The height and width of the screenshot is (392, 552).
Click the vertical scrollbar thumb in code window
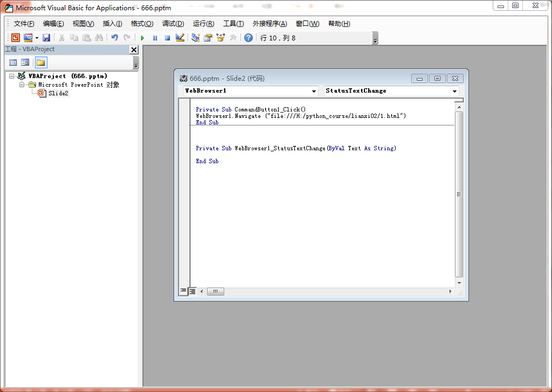coord(459,194)
